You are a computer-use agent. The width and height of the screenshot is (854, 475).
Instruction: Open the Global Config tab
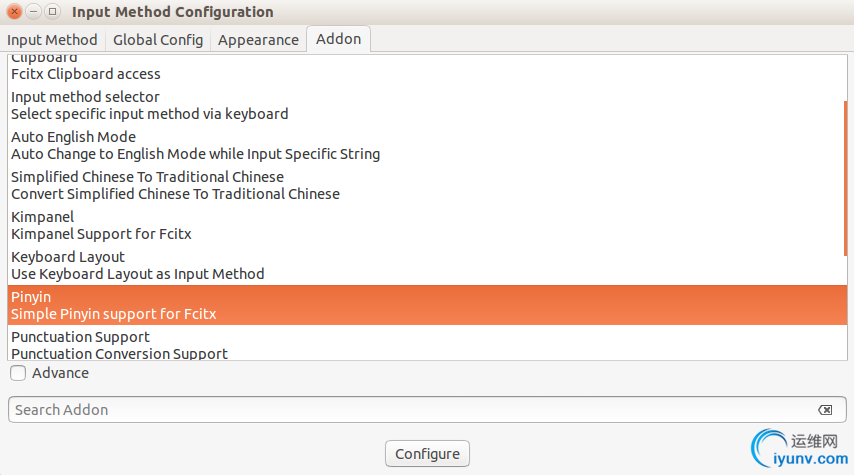tap(158, 40)
